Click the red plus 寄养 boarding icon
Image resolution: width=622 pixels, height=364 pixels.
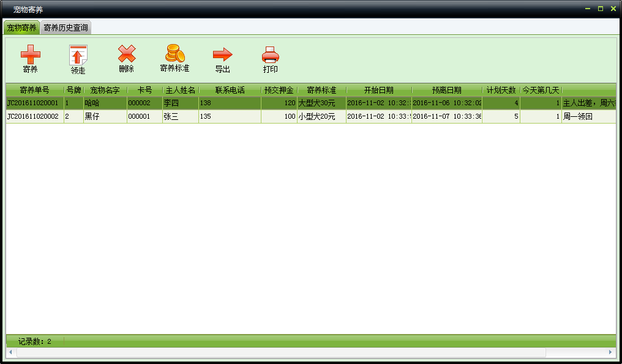click(30, 55)
